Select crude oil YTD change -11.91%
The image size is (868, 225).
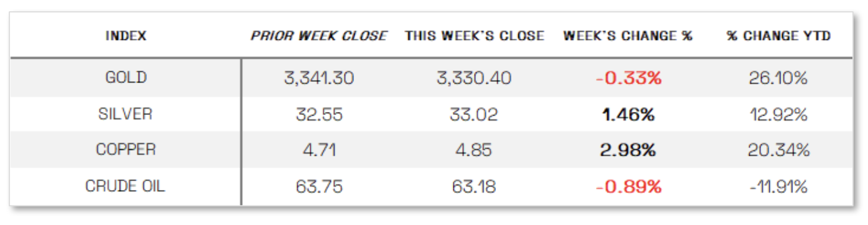point(778,187)
